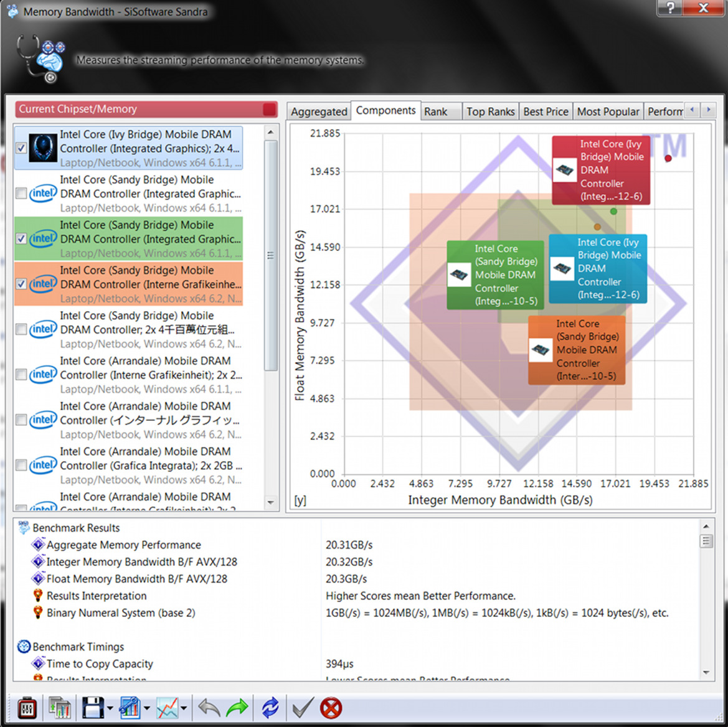Screen dimensions: 728x727
Task: Cancel with the red X circle icon
Action: (331, 708)
